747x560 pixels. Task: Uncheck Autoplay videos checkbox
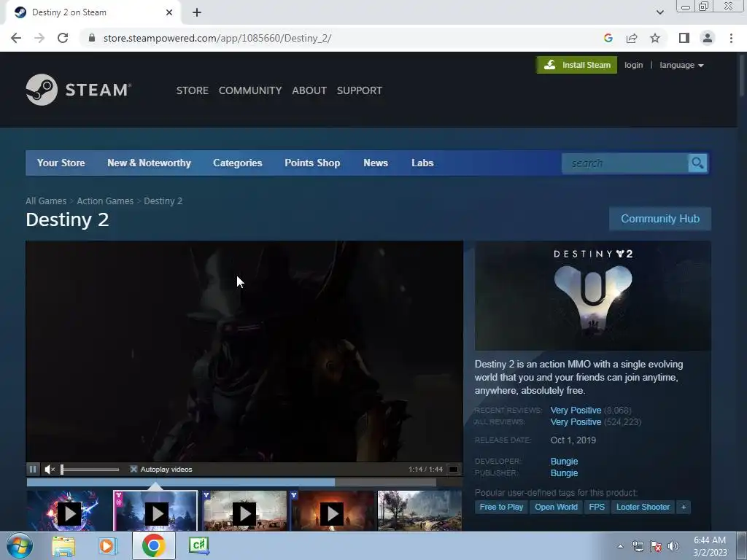[x=134, y=469]
